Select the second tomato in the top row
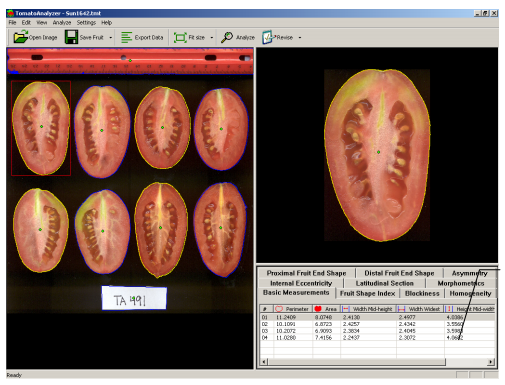This screenshot has width=505, height=385. [102, 131]
